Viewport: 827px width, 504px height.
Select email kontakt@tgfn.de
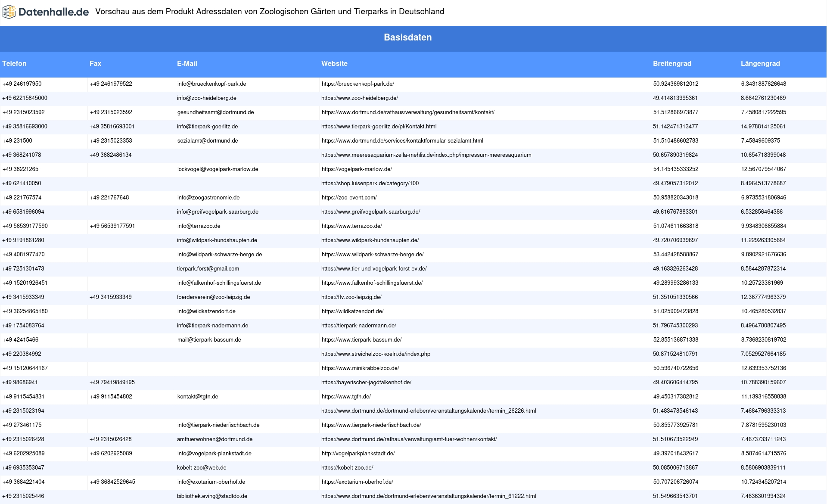(x=198, y=397)
